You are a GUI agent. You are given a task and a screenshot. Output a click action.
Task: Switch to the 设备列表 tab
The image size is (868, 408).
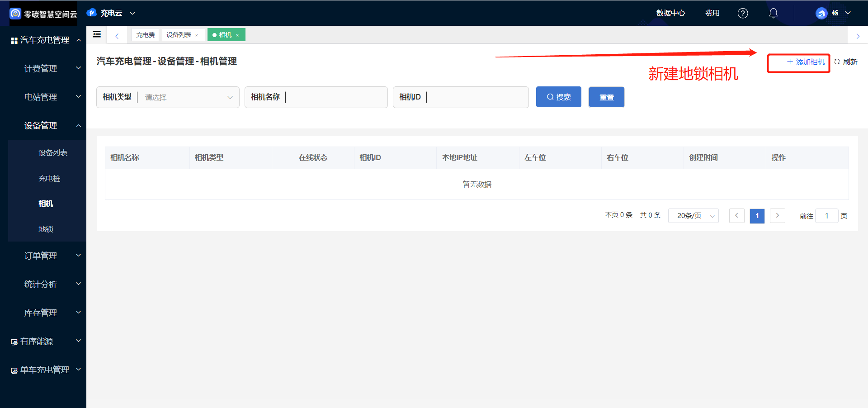(179, 35)
